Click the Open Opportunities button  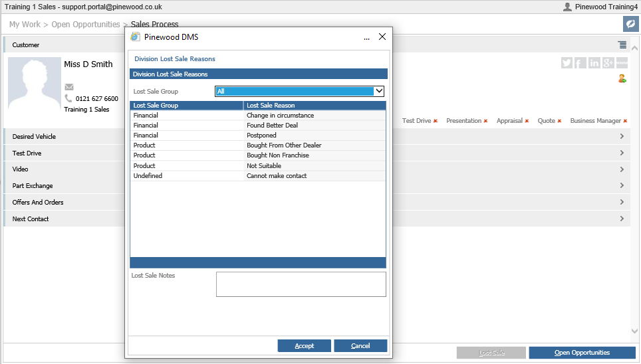click(582, 353)
